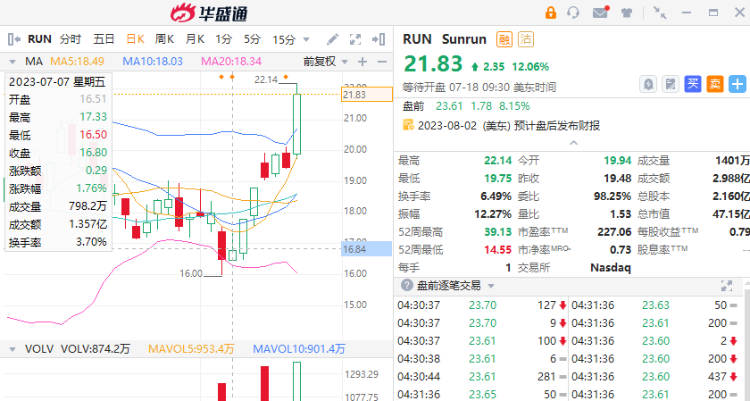Expand the MA indicator dropdown arrow
This screenshot has height=401, width=750.
click(x=12, y=62)
